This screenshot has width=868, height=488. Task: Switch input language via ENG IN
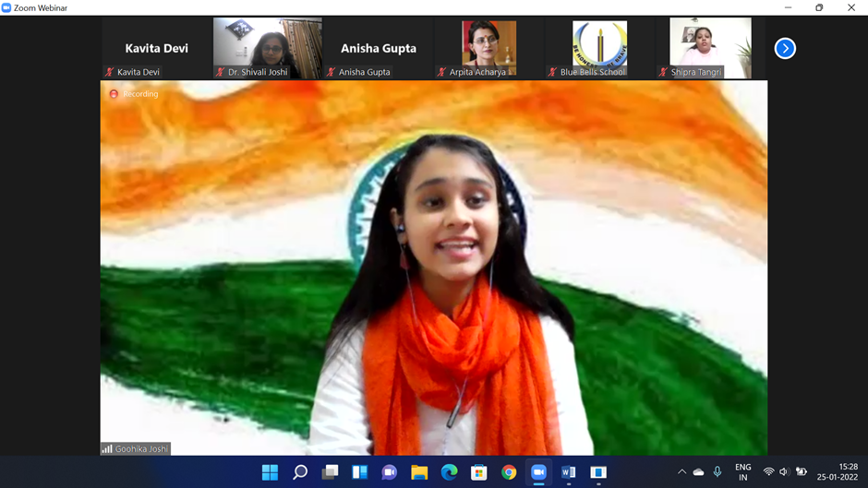pyautogui.click(x=742, y=472)
